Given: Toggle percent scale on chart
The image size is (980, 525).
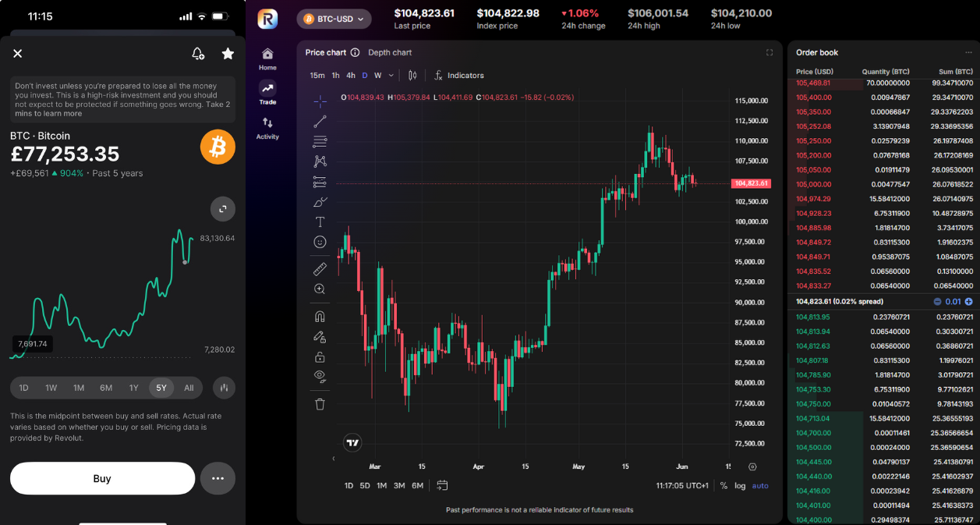Looking at the screenshot, I should [x=724, y=485].
